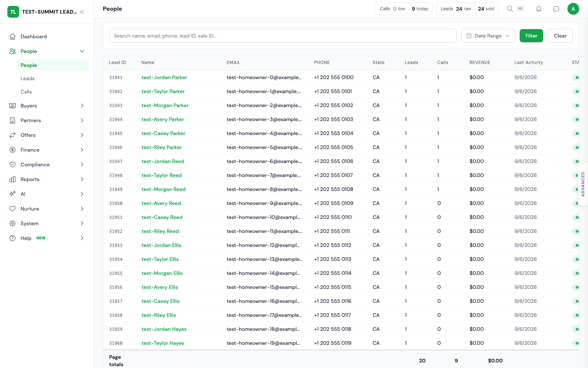
Task: Collapse the sidebar with the double-chevron icon
Action: tap(82, 12)
